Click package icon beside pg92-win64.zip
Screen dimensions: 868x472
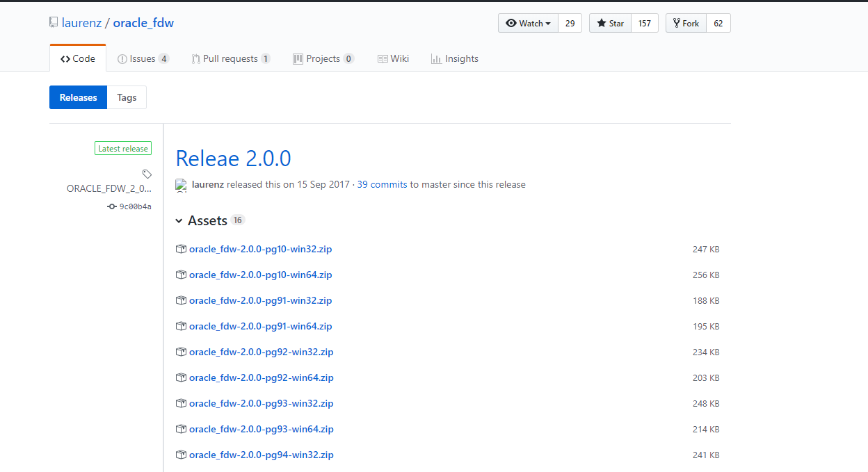pos(181,377)
